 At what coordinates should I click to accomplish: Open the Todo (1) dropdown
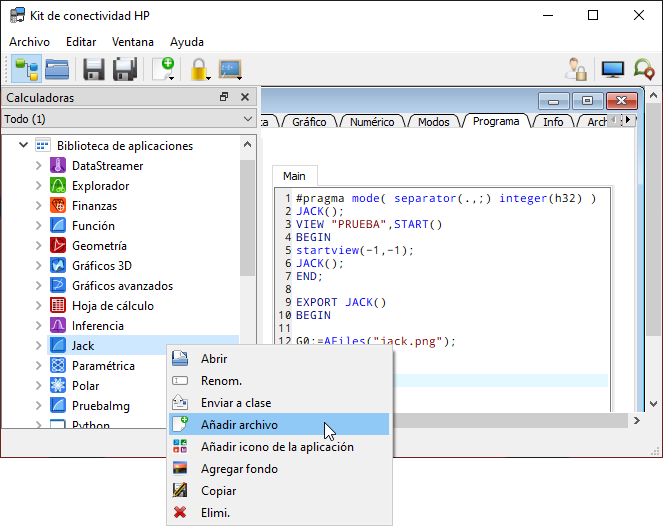tap(129, 119)
